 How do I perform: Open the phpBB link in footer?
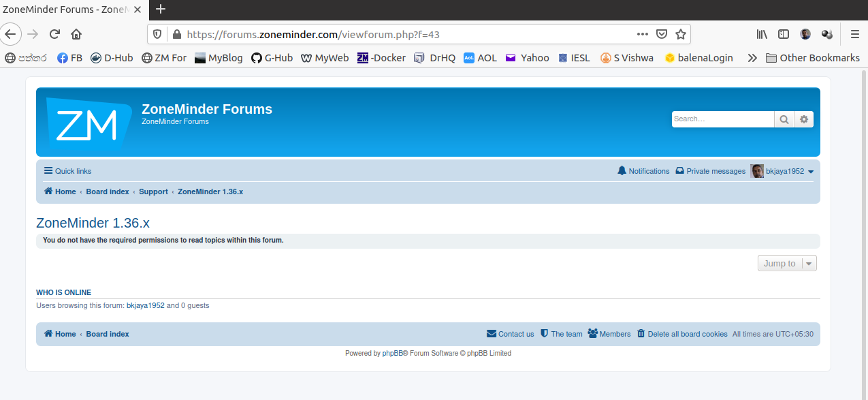392,353
